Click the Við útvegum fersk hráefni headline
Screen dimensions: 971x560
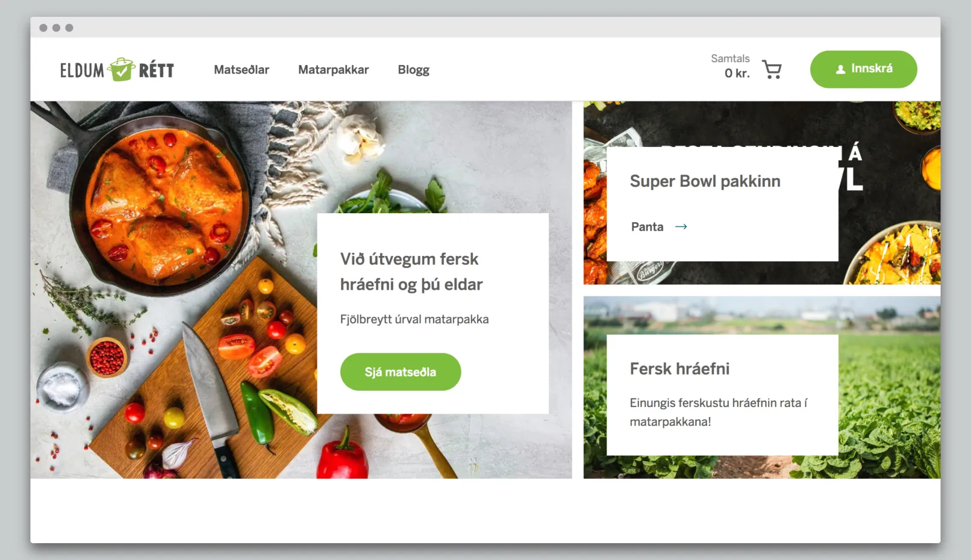click(411, 272)
